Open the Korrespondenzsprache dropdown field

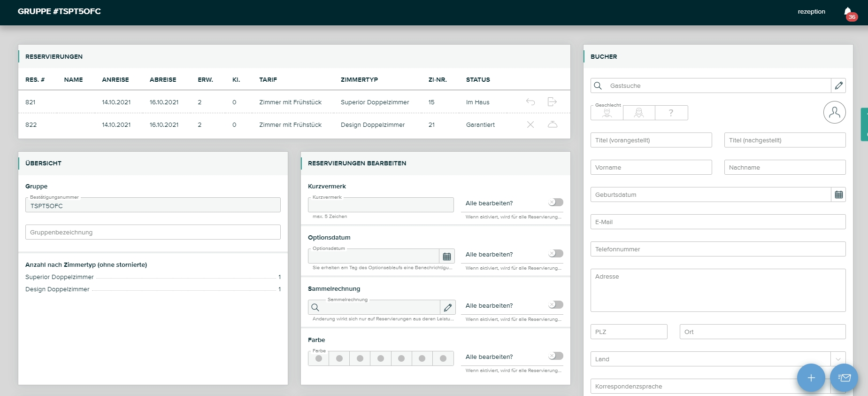695,386
